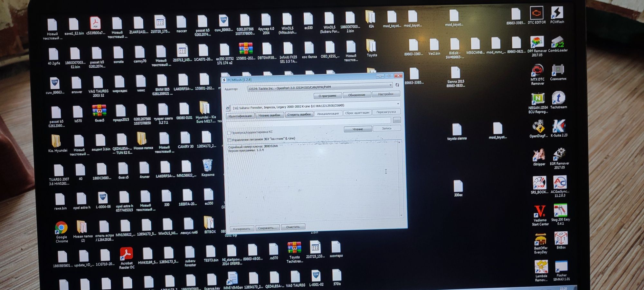Open Lambda Remover desktop icon
The height and width of the screenshot is (290, 644).
[541, 271]
